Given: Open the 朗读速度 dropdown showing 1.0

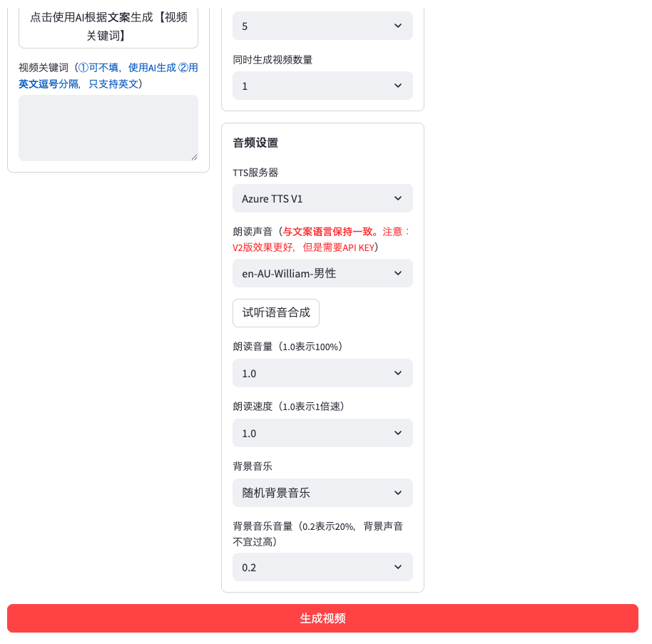Looking at the screenshot, I should coord(322,433).
